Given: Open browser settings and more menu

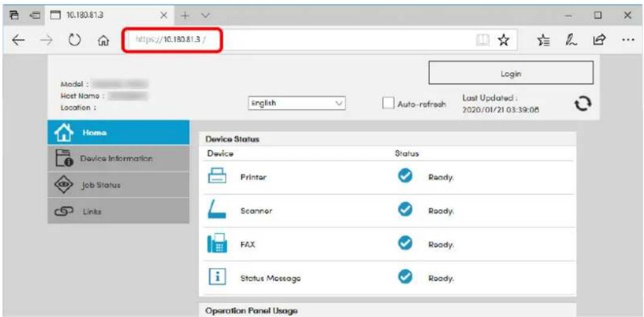Looking at the screenshot, I should (628, 40).
